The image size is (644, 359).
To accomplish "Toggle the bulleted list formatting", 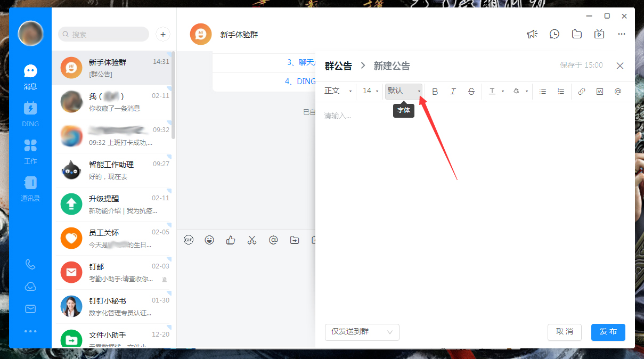I will tap(542, 91).
